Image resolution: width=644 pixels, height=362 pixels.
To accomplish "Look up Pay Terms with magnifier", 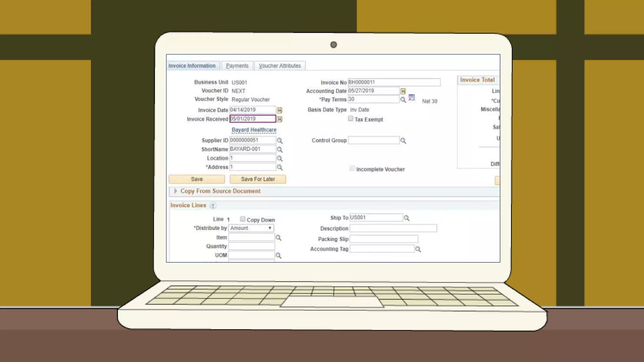I will (403, 100).
